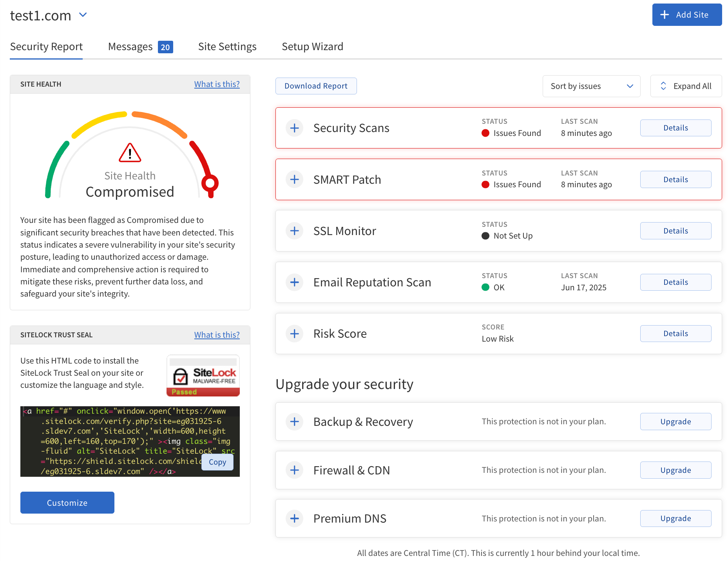This screenshot has height=561, width=728.
Task: Click the Upgrade your security heading
Action: pyautogui.click(x=344, y=384)
